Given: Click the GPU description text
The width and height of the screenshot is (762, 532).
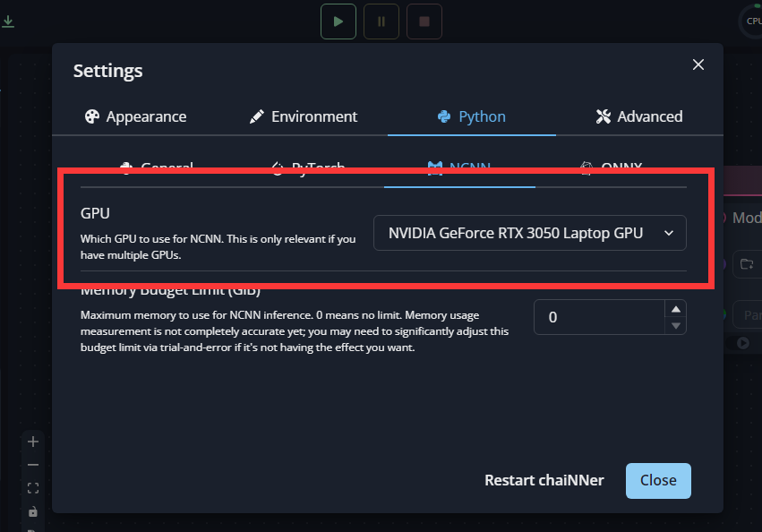Looking at the screenshot, I should pos(218,247).
